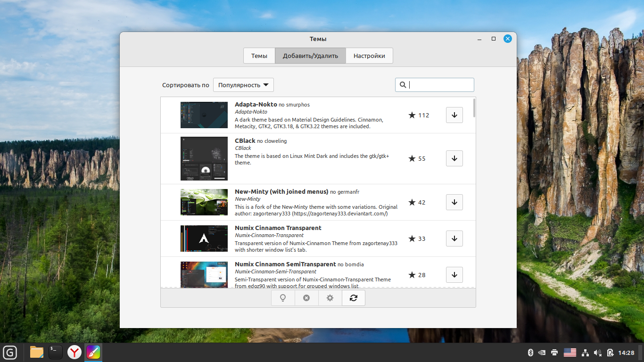The image size is (644, 362).
Task: Open the keyboard layout flag indicator
Action: click(x=570, y=353)
